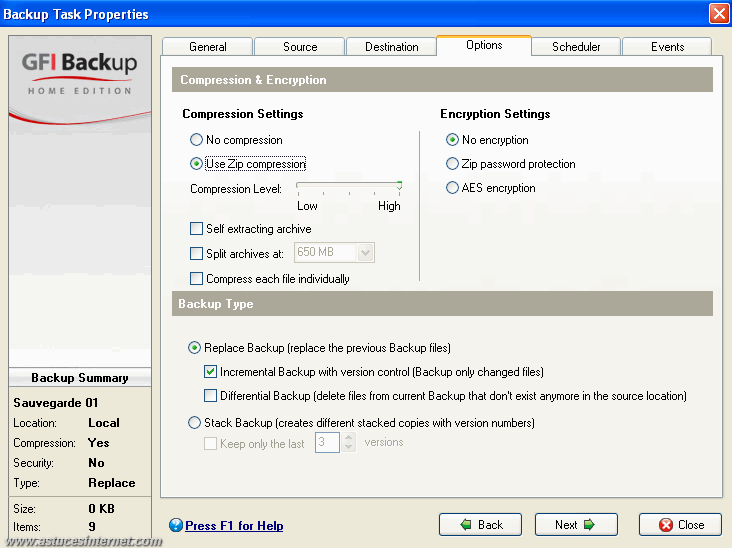Select Stack Backup radio button
732x548 pixels.
click(194, 422)
